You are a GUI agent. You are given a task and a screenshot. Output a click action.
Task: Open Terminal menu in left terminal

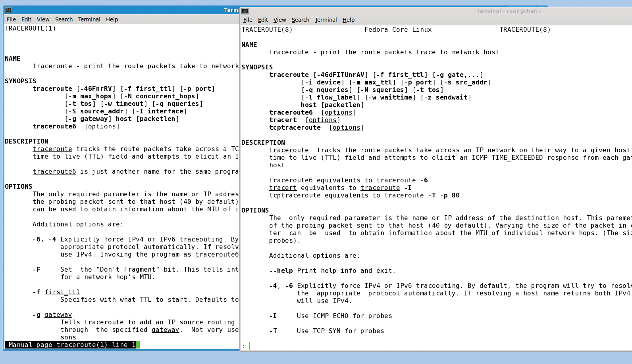click(x=89, y=19)
